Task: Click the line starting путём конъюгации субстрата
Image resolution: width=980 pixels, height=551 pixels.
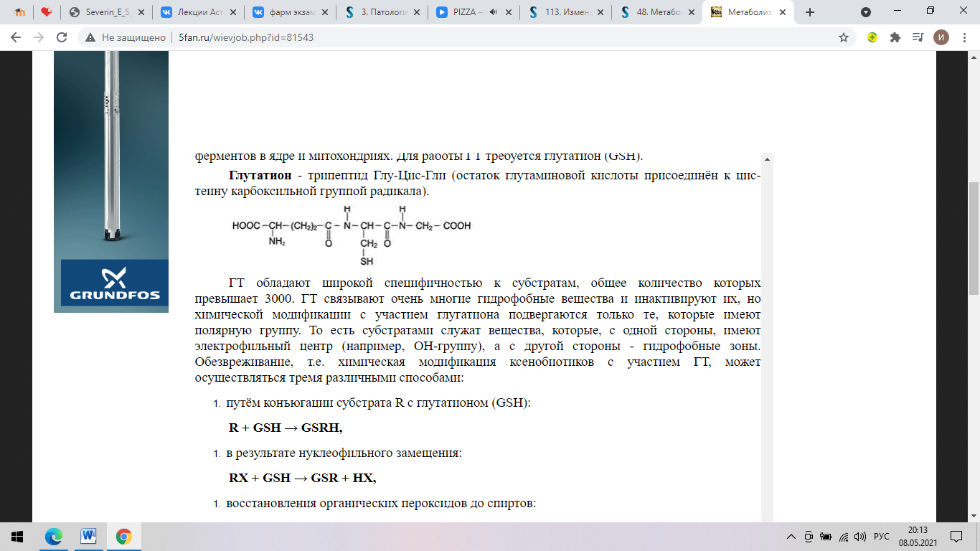Action: coord(378,402)
